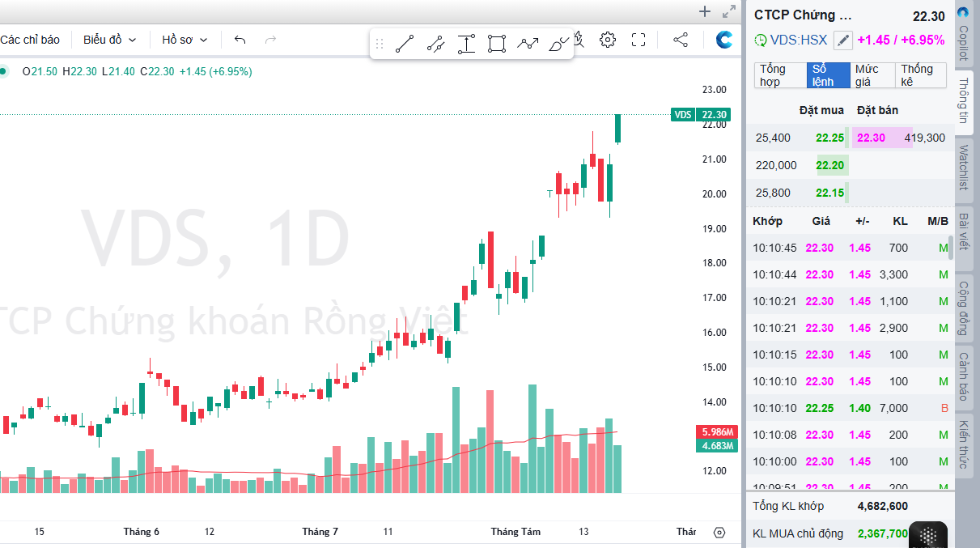The image size is (980, 548).
Task: Grab the drawing toolbar drag handle
Action: pyautogui.click(x=379, y=45)
